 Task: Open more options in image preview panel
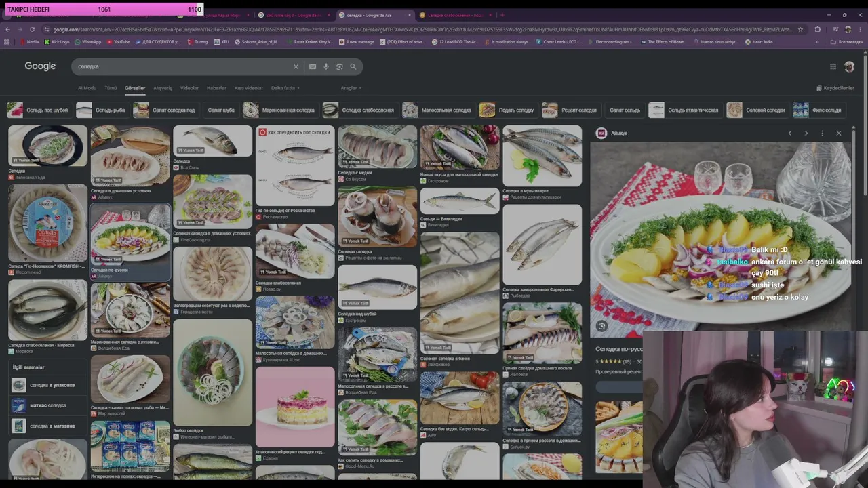823,133
